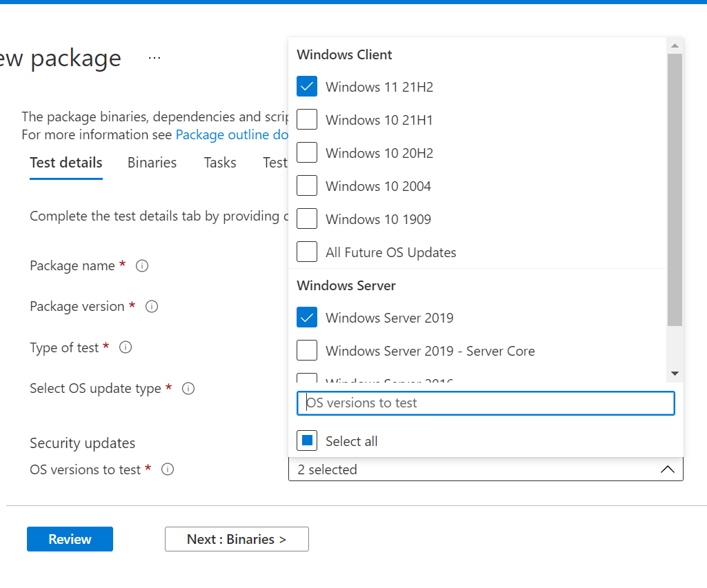
Task: Open the ellipsis more options menu
Action: [x=155, y=58]
